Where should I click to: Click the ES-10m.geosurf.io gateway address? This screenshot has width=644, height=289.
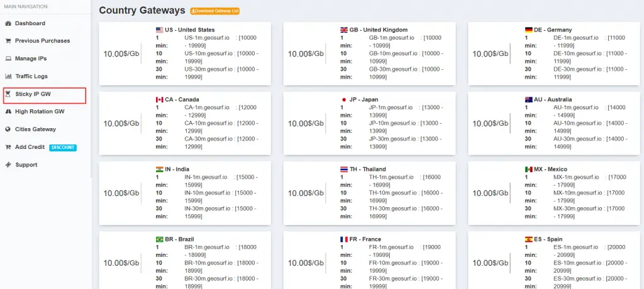578,263
